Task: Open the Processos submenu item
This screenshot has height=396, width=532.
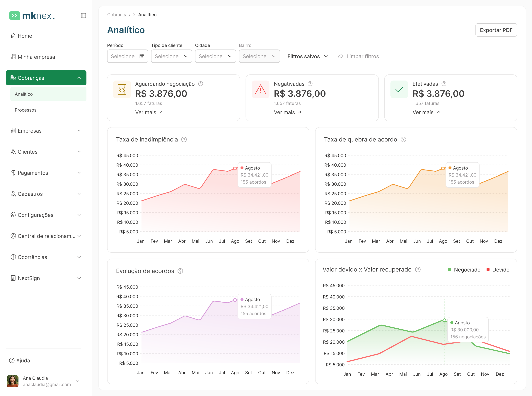Action: [26, 110]
